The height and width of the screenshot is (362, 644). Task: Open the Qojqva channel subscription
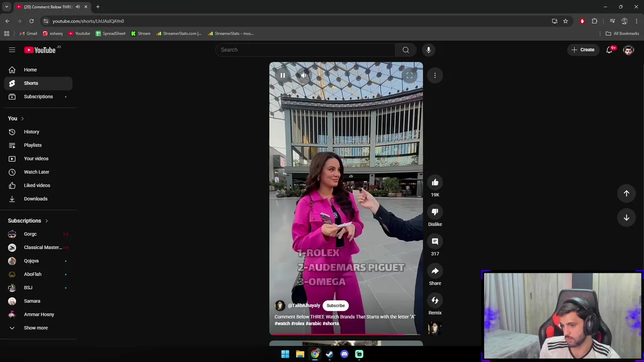click(38, 261)
